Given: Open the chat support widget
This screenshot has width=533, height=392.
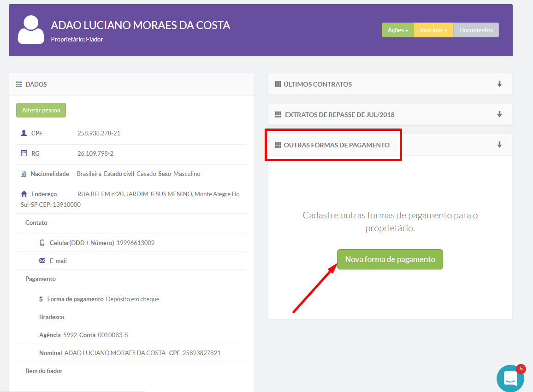Looking at the screenshot, I should point(510,378).
